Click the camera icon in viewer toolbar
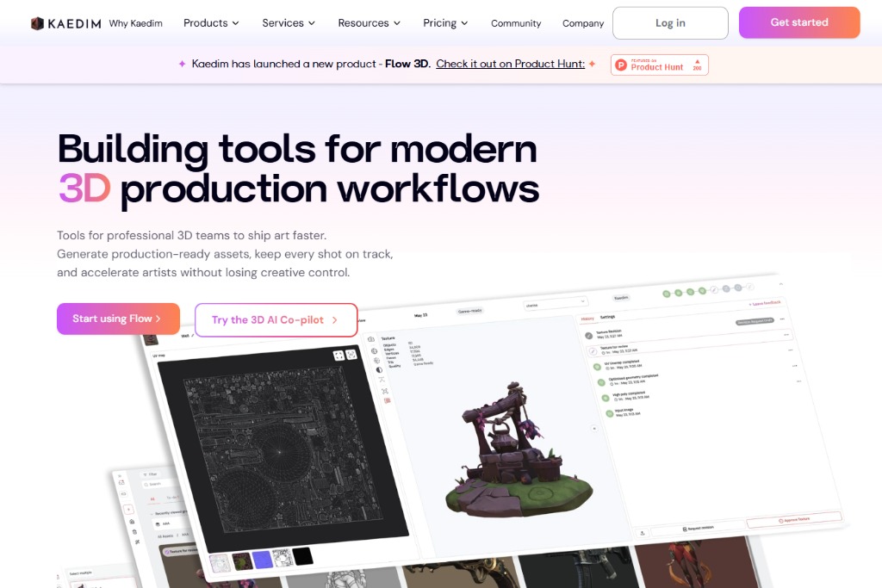Viewport: 882px width, 588px height. coord(372,339)
